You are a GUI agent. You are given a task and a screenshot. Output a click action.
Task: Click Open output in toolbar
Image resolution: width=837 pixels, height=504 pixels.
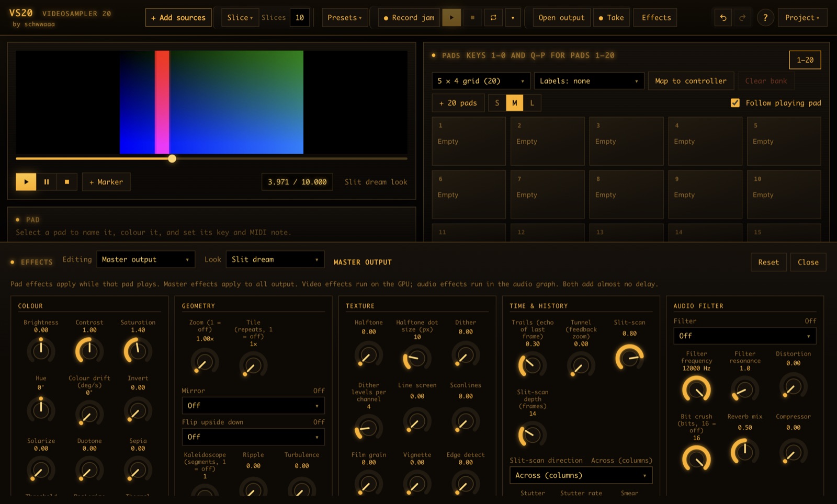pyautogui.click(x=562, y=18)
